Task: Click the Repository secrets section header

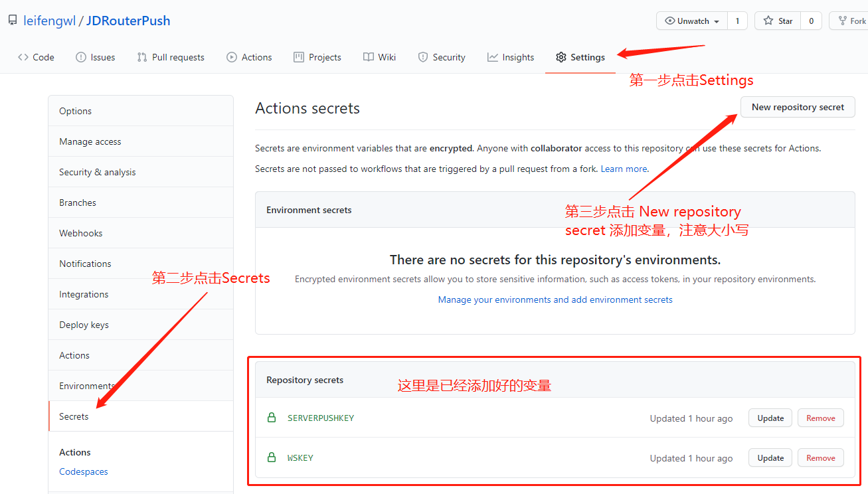Action: (x=305, y=380)
